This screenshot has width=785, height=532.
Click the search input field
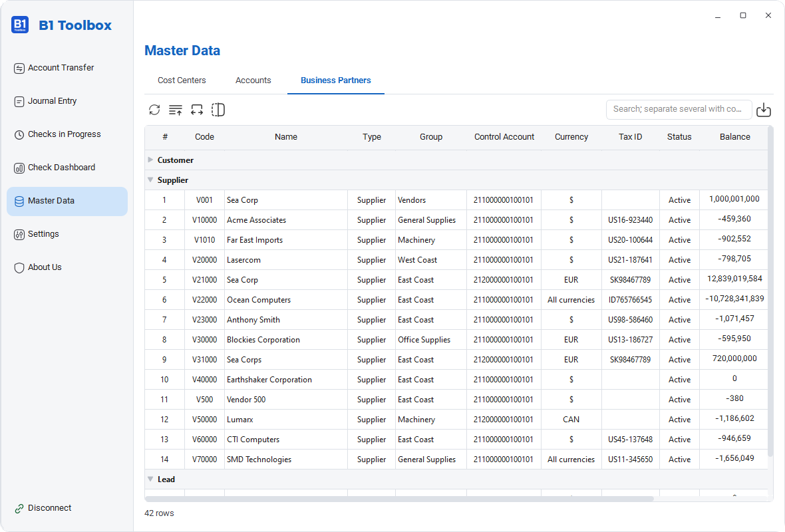(679, 109)
